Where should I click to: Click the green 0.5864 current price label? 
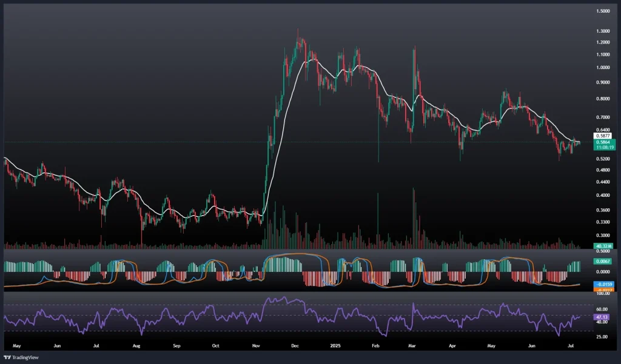pos(602,142)
